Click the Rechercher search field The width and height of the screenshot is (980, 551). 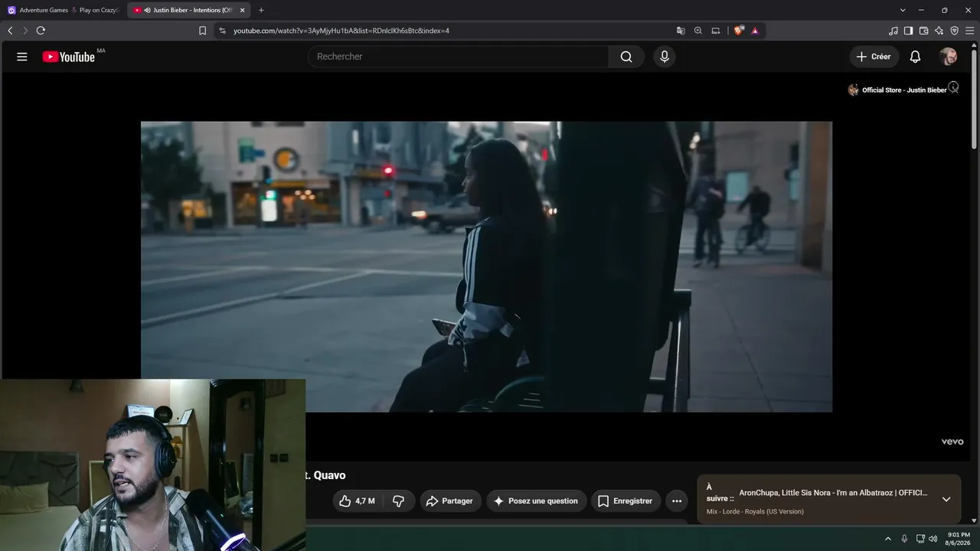point(458,57)
